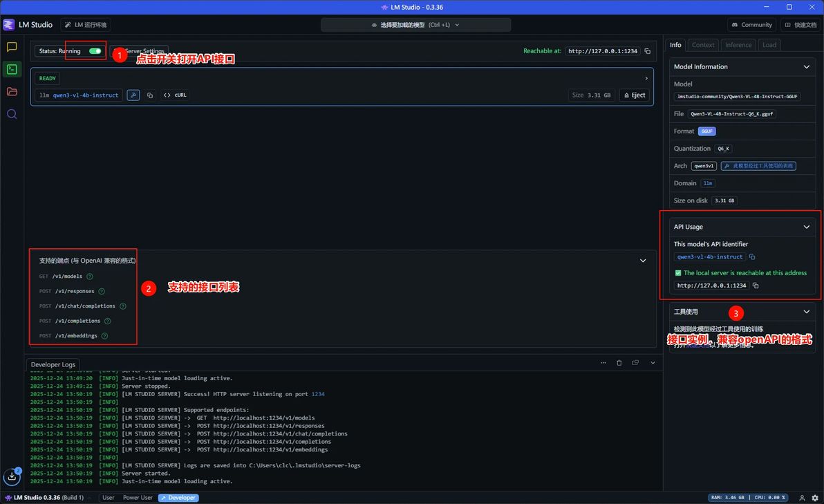Collapse the API Usage section
824x504 pixels.
point(806,227)
